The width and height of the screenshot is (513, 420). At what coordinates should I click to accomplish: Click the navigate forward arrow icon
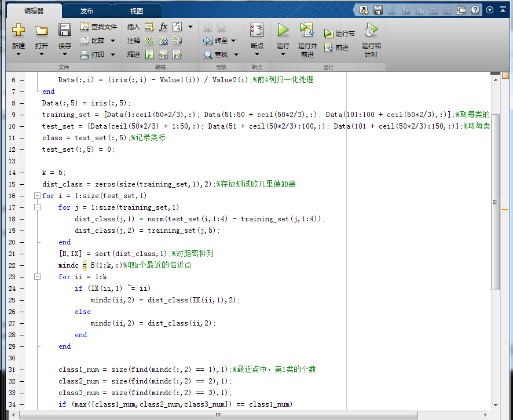pyautogui.click(x=222, y=27)
